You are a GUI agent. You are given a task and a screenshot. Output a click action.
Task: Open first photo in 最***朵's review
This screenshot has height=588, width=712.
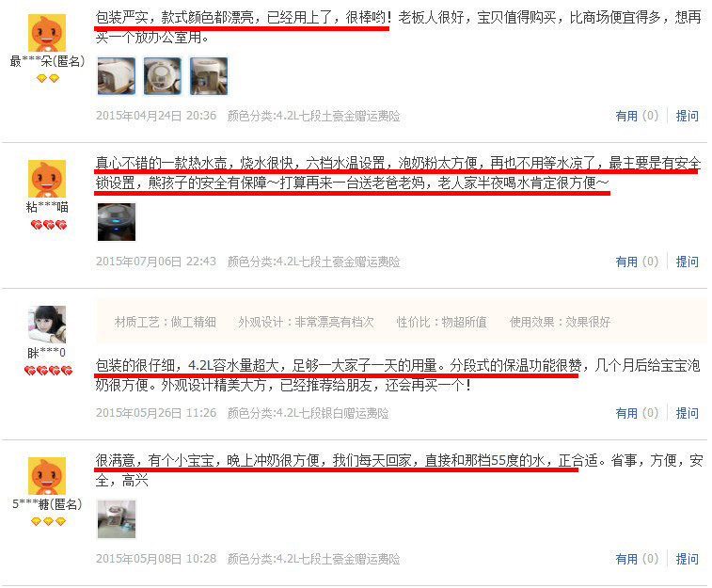tap(117, 76)
